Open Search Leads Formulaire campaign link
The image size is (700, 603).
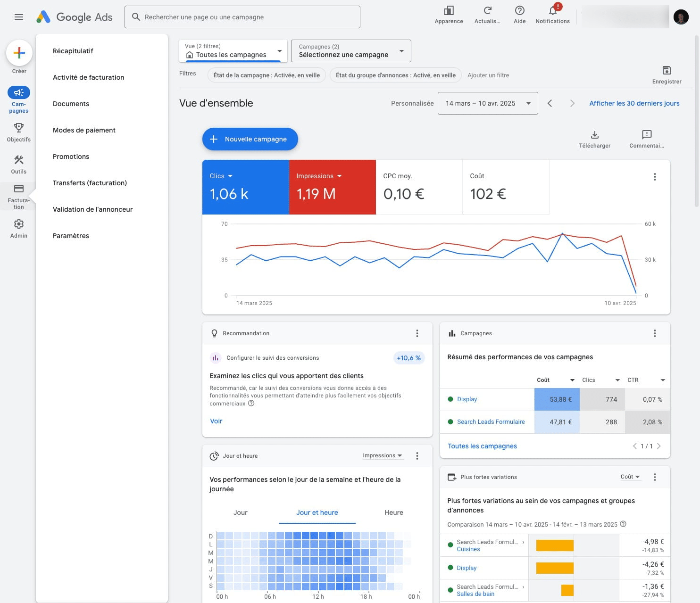(491, 422)
